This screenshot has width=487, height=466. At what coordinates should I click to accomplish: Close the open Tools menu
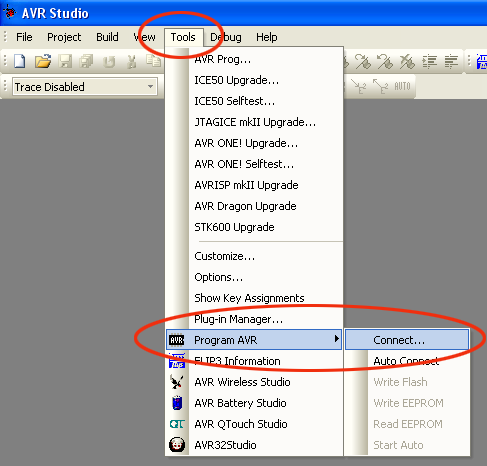[x=183, y=37]
